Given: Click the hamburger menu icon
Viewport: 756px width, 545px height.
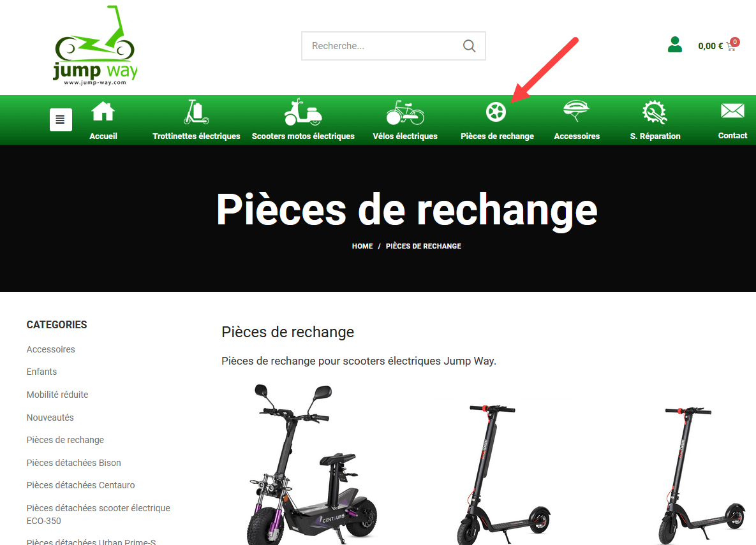Looking at the screenshot, I should [61, 119].
